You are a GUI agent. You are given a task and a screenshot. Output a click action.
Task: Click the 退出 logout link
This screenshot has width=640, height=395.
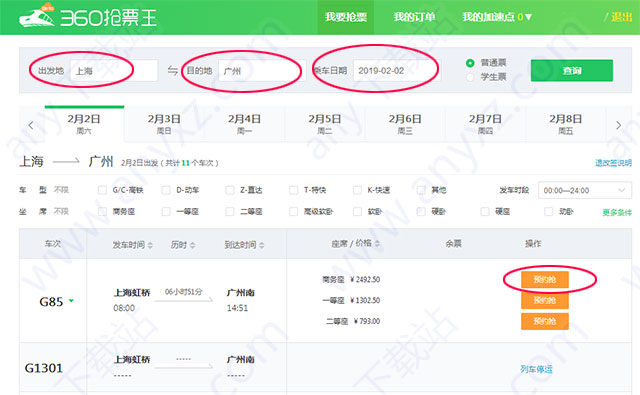tap(622, 17)
